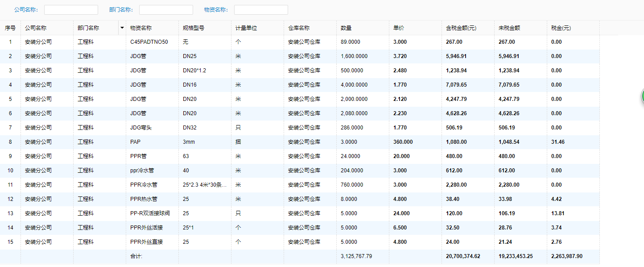The height and width of the screenshot is (267, 644).
Task: Click the 仓库名称 column header
Action: pyautogui.click(x=310, y=28)
